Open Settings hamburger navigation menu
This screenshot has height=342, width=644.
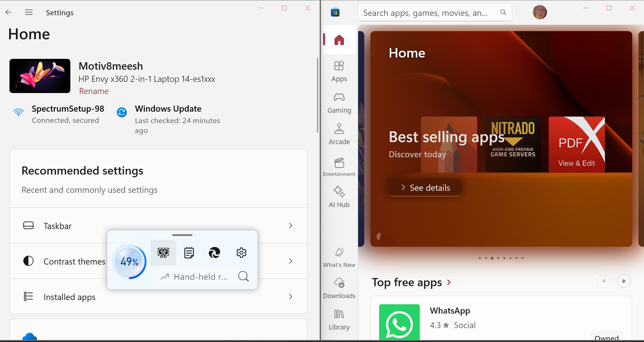29,13
